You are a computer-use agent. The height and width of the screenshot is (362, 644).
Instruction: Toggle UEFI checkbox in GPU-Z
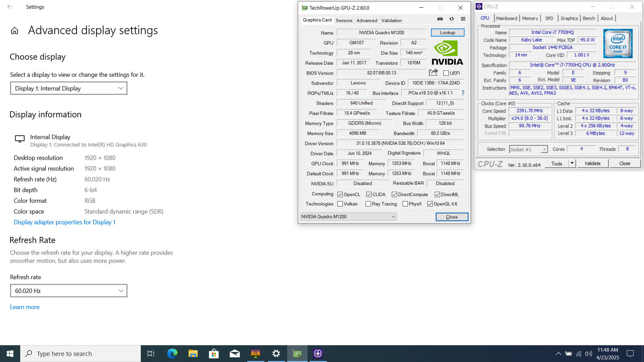click(446, 73)
